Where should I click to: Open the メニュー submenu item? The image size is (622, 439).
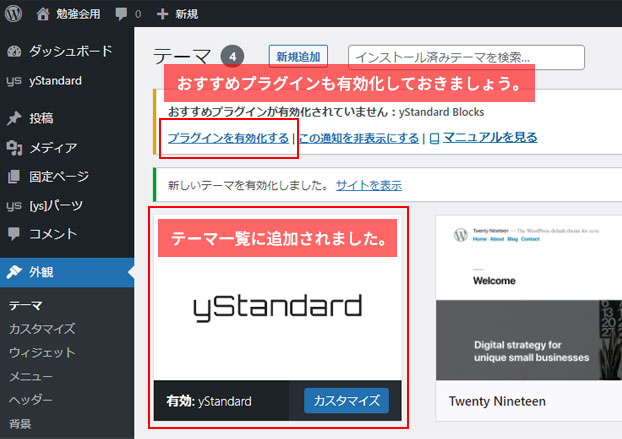pyautogui.click(x=31, y=376)
